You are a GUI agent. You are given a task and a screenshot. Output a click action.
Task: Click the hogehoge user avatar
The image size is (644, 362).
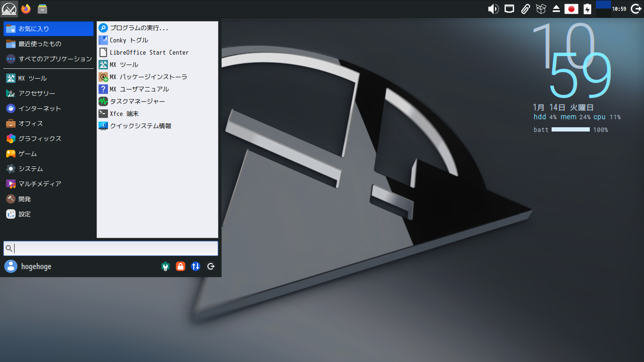[x=10, y=266]
